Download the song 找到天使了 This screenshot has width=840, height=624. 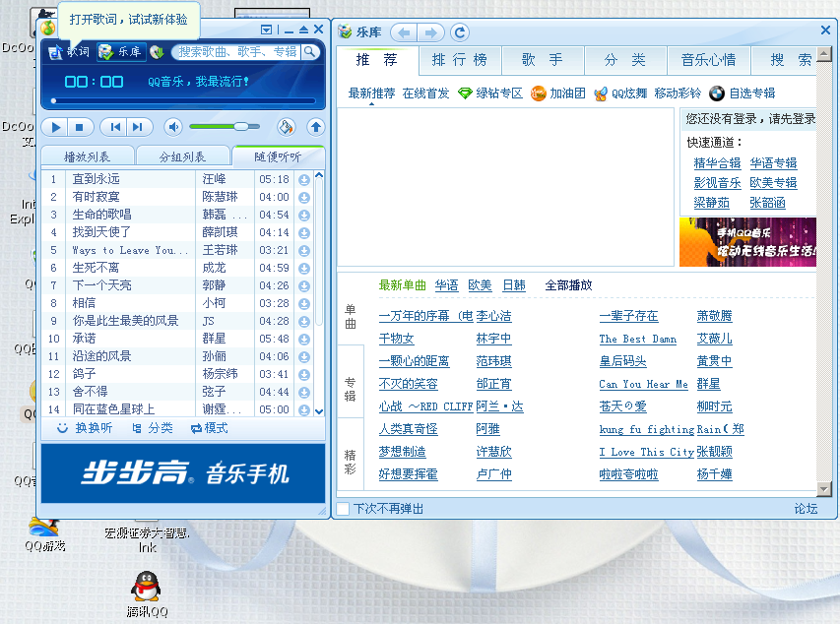304,233
